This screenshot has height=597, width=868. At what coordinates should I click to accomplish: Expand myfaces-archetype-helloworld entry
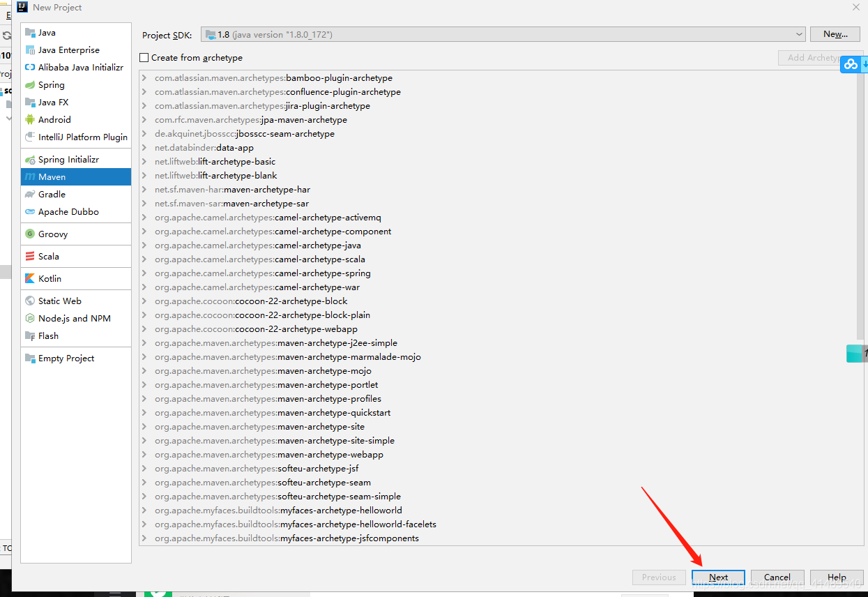[x=144, y=511]
